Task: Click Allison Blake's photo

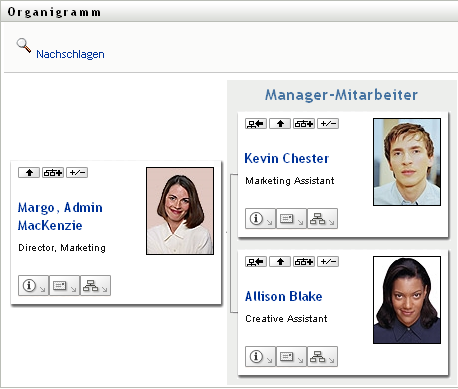Action: pos(407,300)
